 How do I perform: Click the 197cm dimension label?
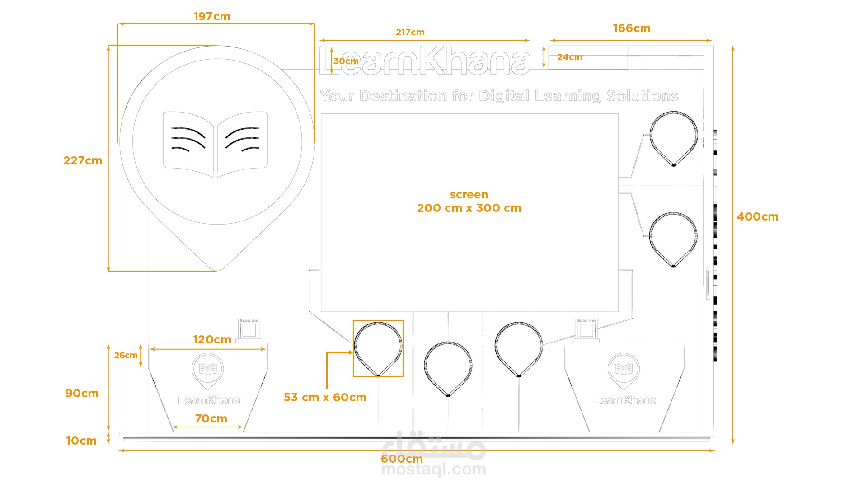pyautogui.click(x=212, y=16)
